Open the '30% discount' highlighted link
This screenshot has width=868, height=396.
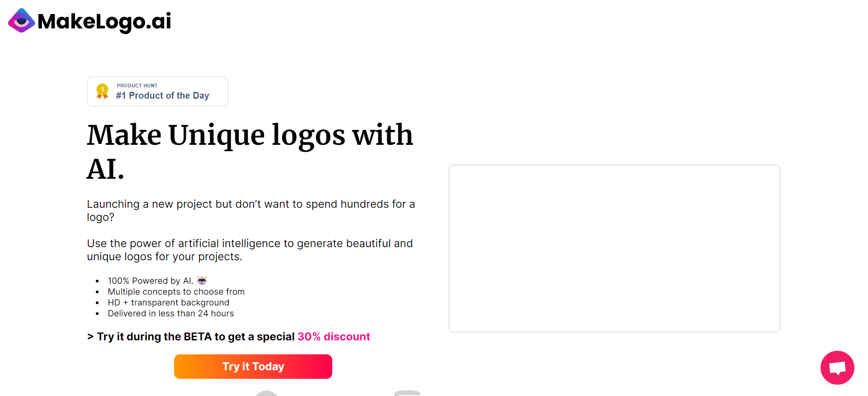coord(334,336)
